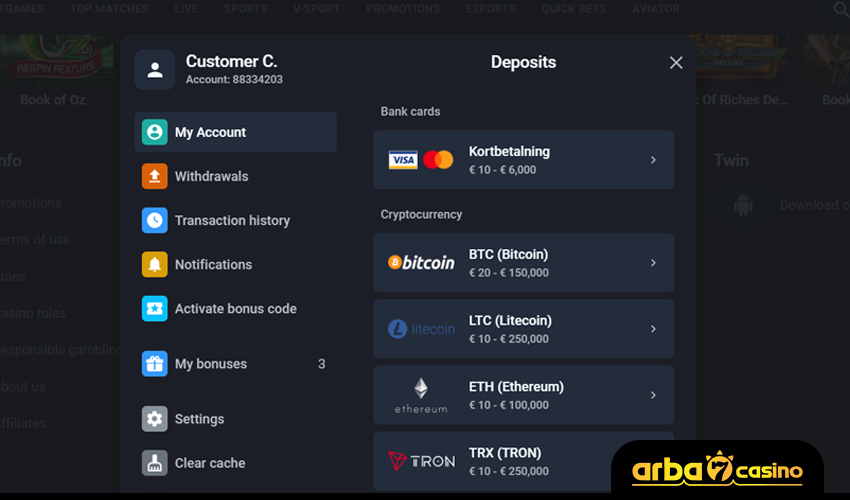Open Transaction history clock icon
850x500 pixels.
(x=154, y=220)
